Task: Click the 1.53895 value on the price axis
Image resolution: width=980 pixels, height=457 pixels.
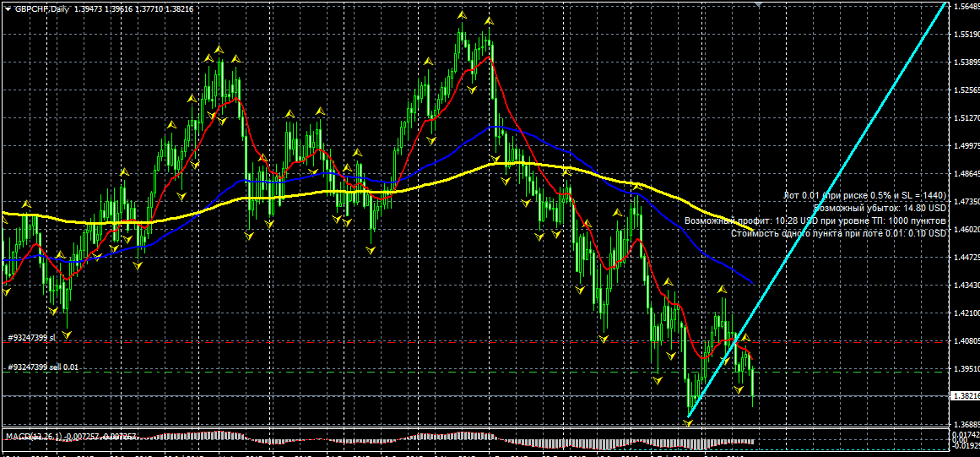Action: coord(966,63)
